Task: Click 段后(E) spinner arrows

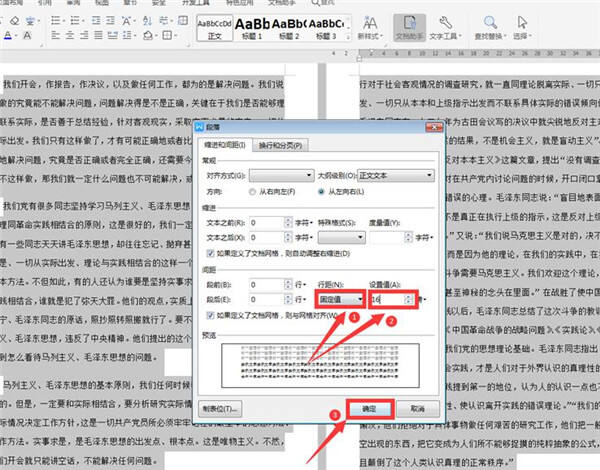Action: point(288,299)
